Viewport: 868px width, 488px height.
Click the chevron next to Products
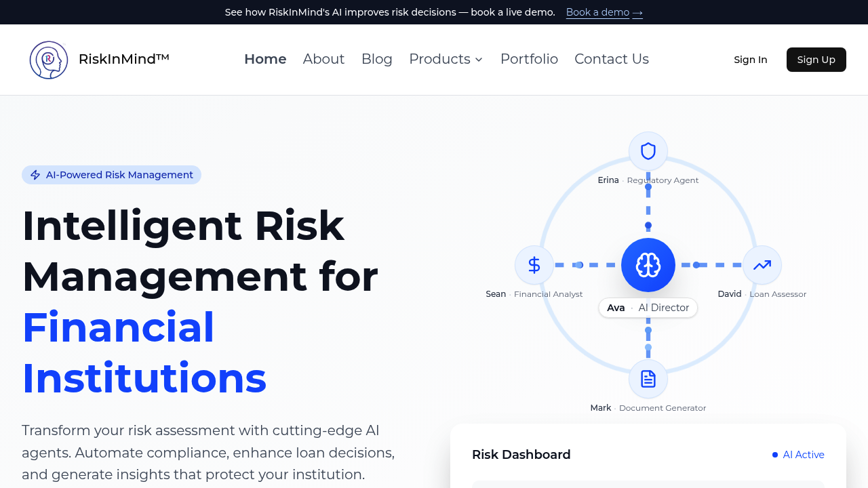point(479,60)
